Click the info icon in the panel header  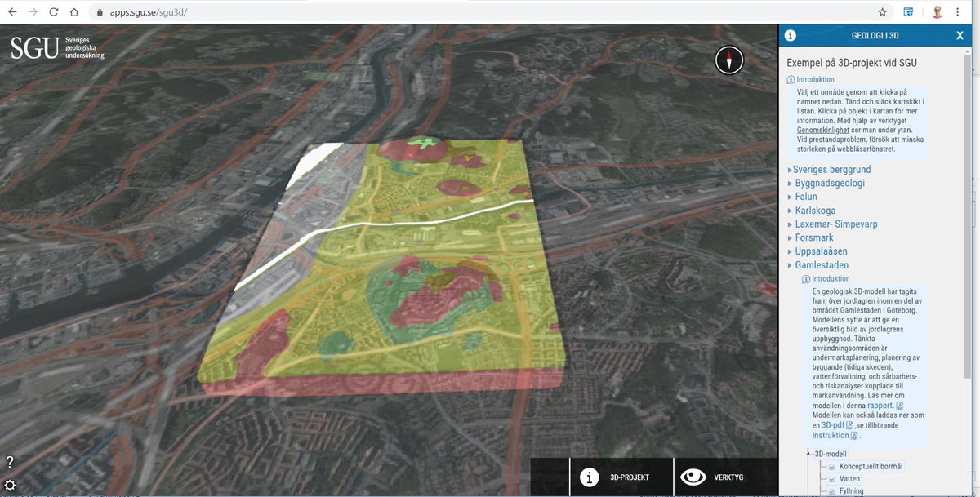[x=791, y=35]
